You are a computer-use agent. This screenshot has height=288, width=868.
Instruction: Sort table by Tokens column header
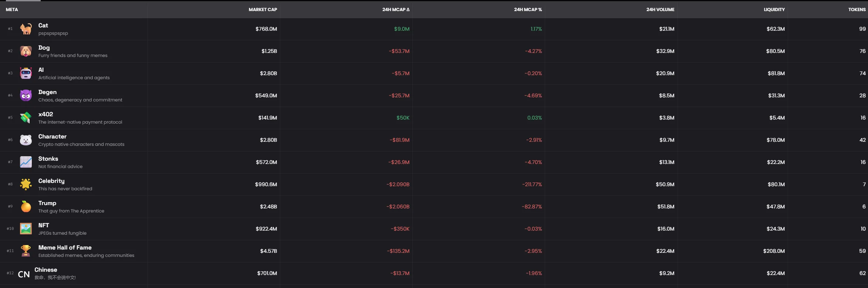857,10
